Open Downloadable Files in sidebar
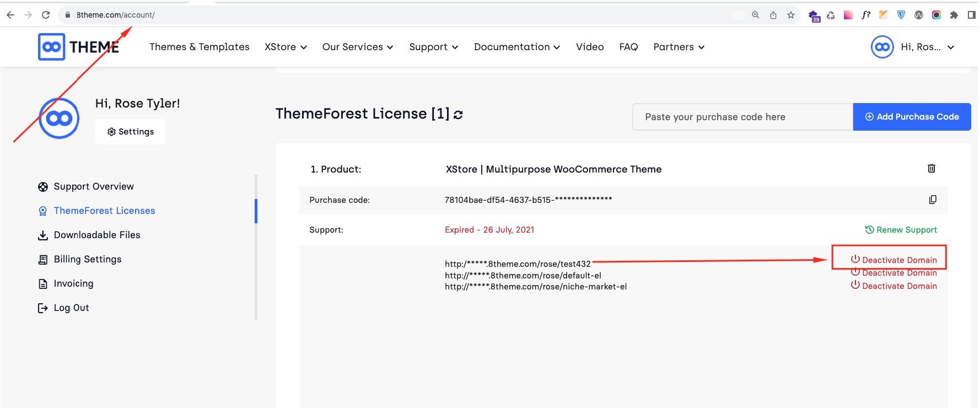 point(89,235)
